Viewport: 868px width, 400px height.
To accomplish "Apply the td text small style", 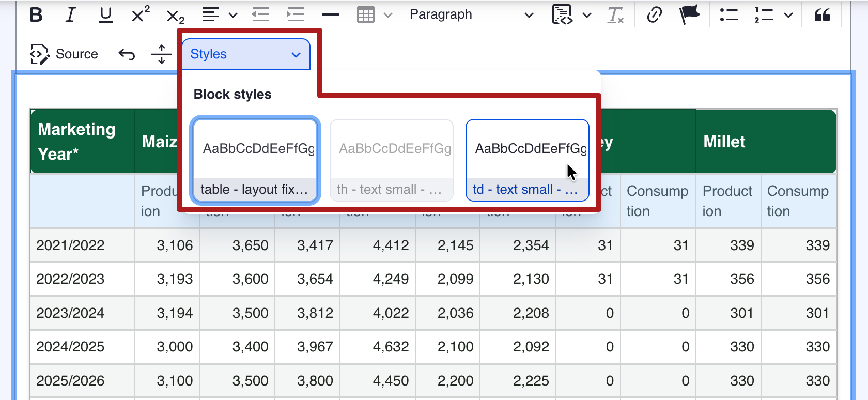I will click(x=528, y=160).
